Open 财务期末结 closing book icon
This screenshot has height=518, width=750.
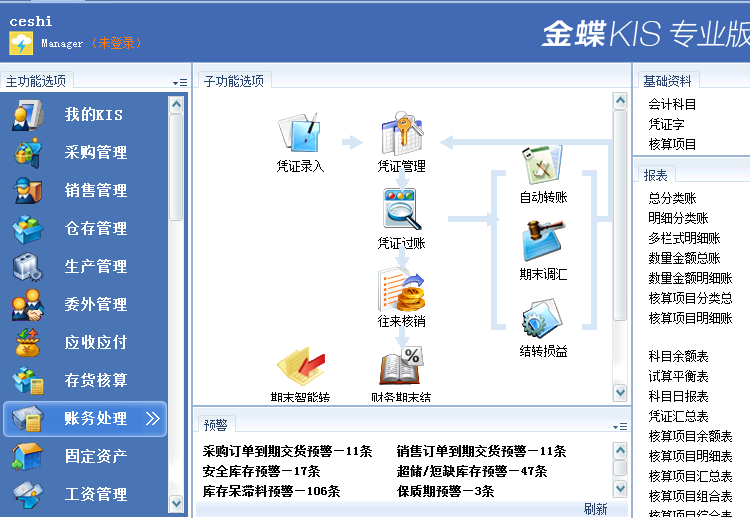[402, 366]
